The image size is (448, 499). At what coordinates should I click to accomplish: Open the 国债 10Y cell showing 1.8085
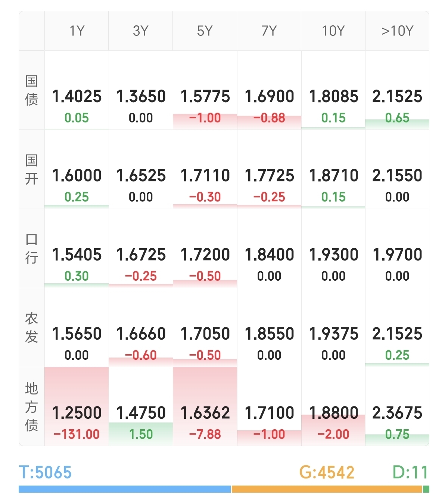tap(333, 96)
